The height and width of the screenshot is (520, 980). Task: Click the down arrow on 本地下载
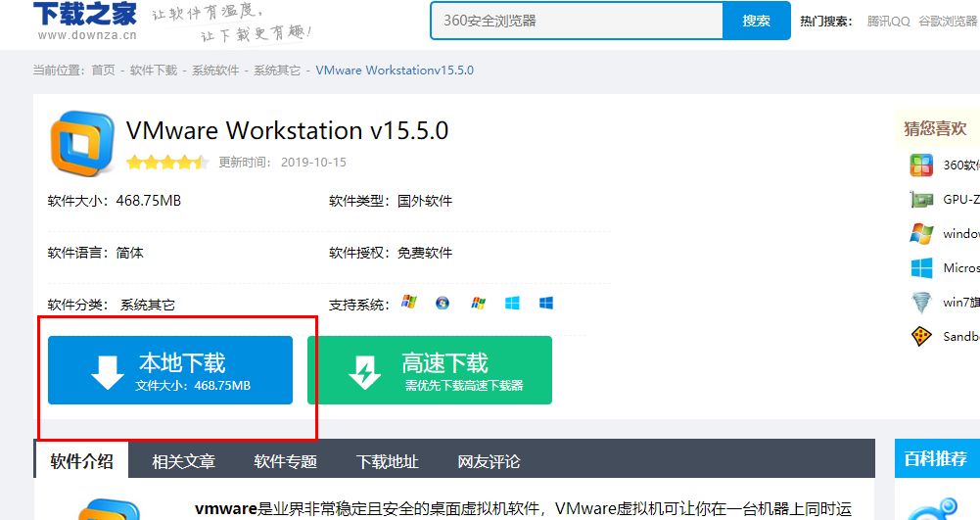pyautogui.click(x=108, y=373)
